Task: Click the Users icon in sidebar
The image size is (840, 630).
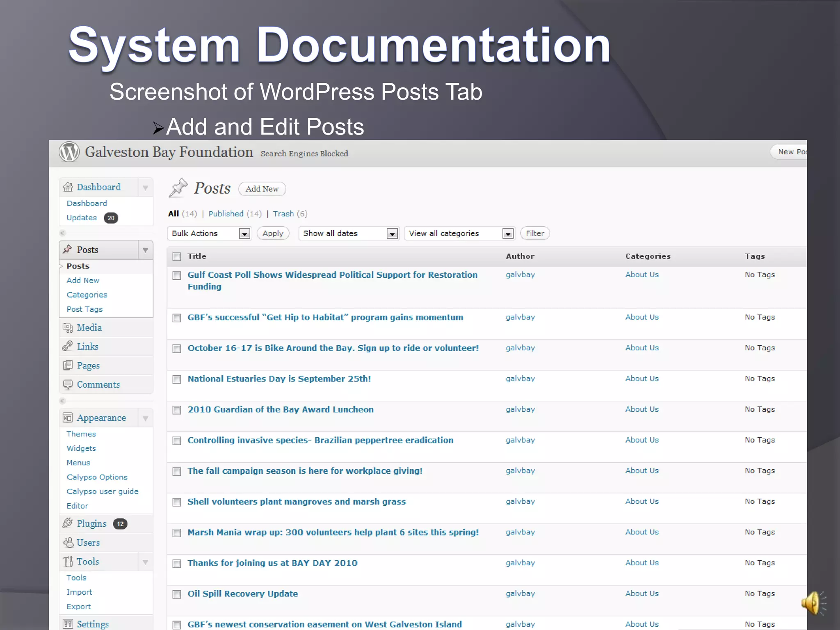Action: (68, 542)
